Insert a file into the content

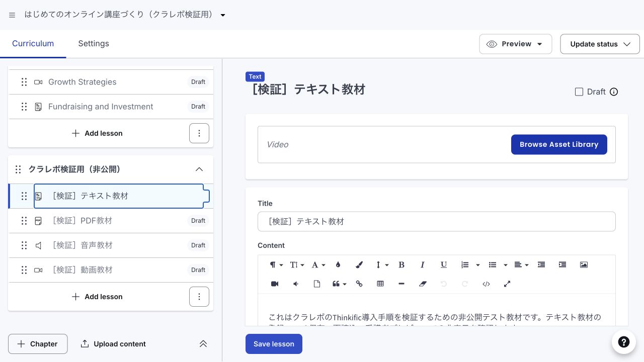coord(317,284)
